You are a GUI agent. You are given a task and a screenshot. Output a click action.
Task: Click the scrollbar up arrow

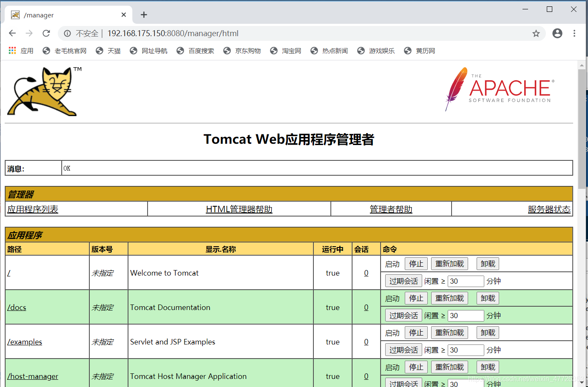click(x=582, y=65)
